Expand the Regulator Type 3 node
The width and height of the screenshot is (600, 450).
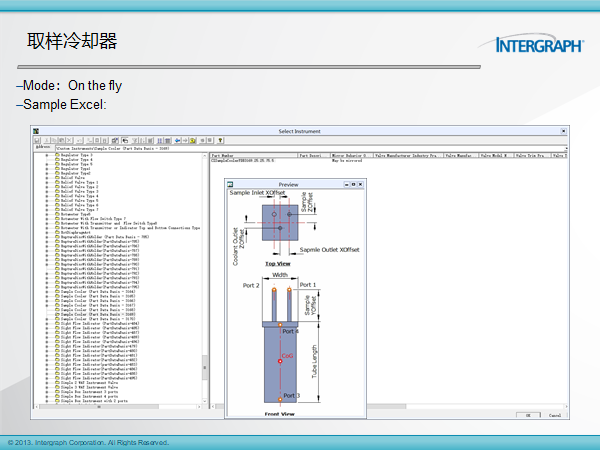pyautogui.click(x=47, y=155)
